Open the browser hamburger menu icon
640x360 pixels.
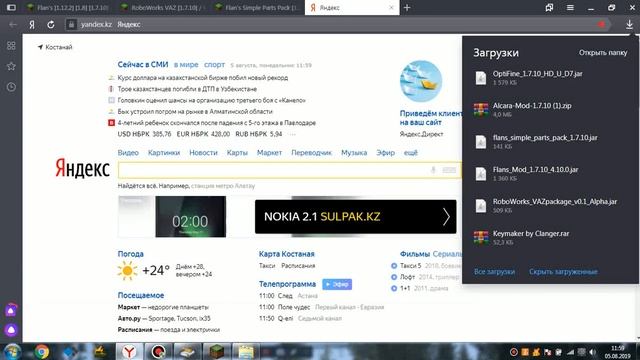coord(570,7)
